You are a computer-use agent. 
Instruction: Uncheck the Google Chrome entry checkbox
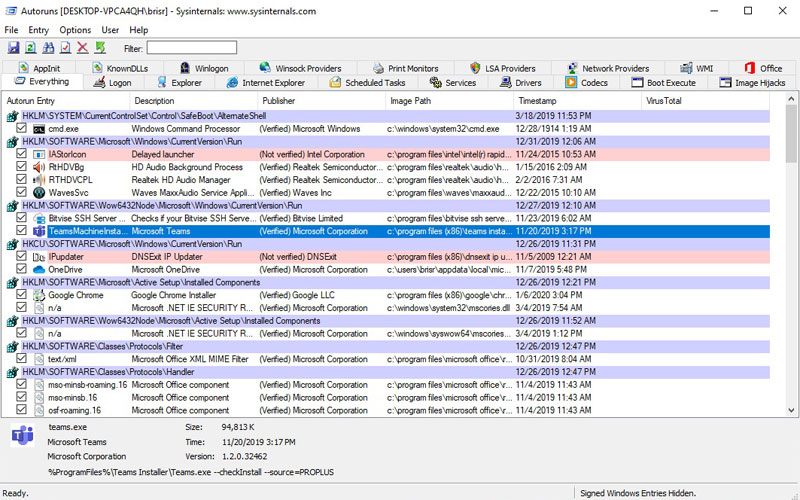pyautogui.click(x=21, y=294)
